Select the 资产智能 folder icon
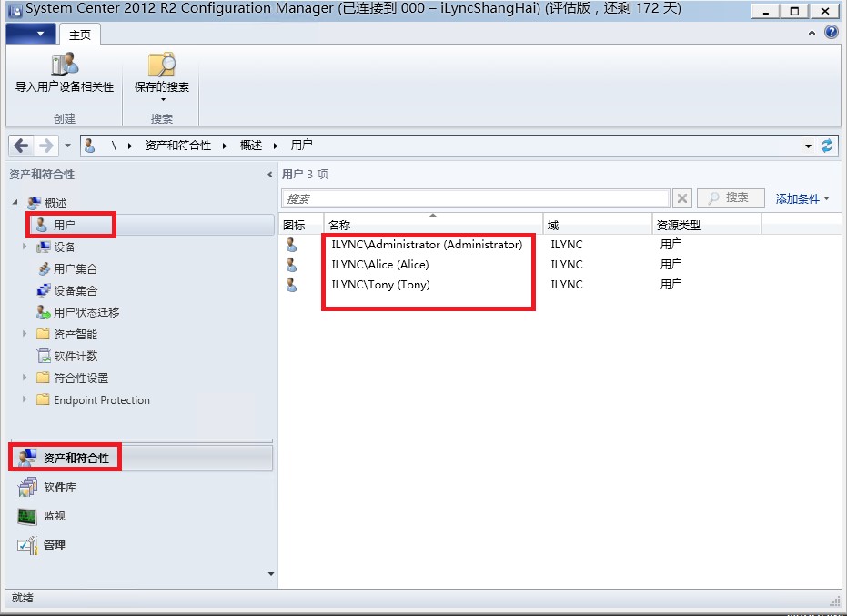This screenshot has height=616, width=847. pos(44,334)
